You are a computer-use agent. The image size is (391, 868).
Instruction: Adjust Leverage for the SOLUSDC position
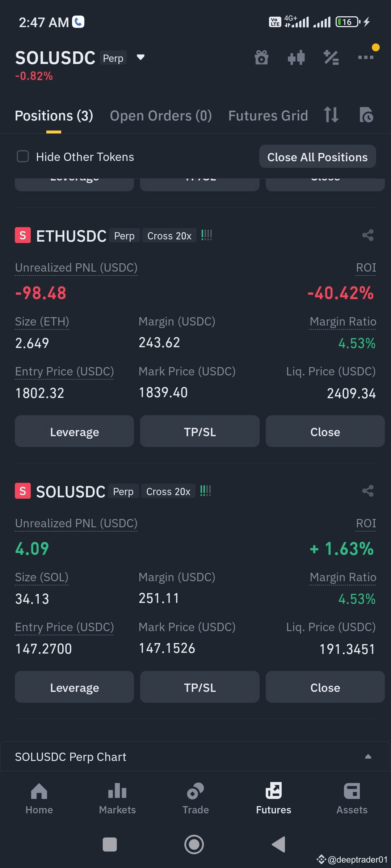[x=74, y=687]
